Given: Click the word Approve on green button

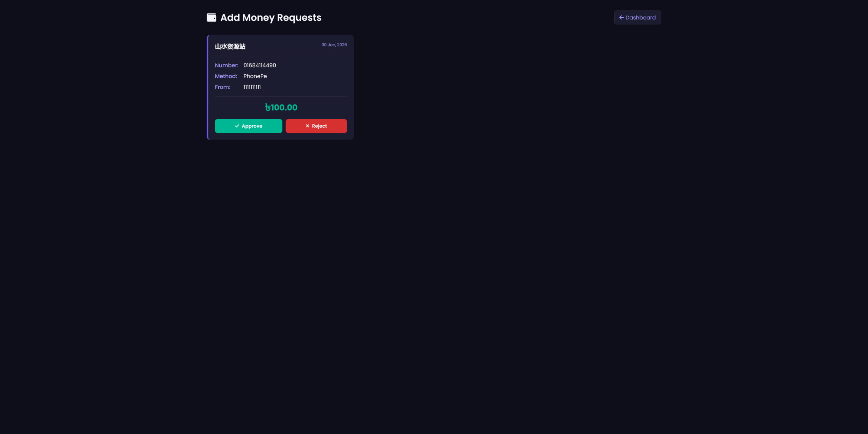Looking at the screenshot, I should (x=252, y=126).
